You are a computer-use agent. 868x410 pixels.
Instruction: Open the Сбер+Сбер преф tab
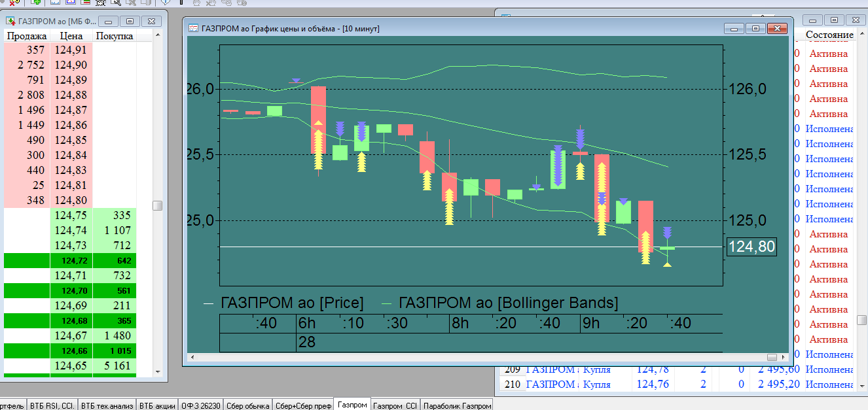coord(302,405)
